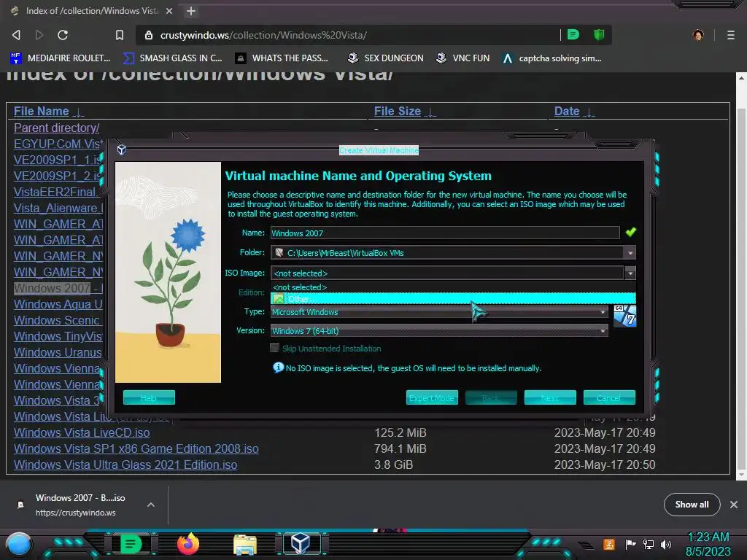747x560 pixels.
Task: Open the browser hamburger menu
Action: 730,35
